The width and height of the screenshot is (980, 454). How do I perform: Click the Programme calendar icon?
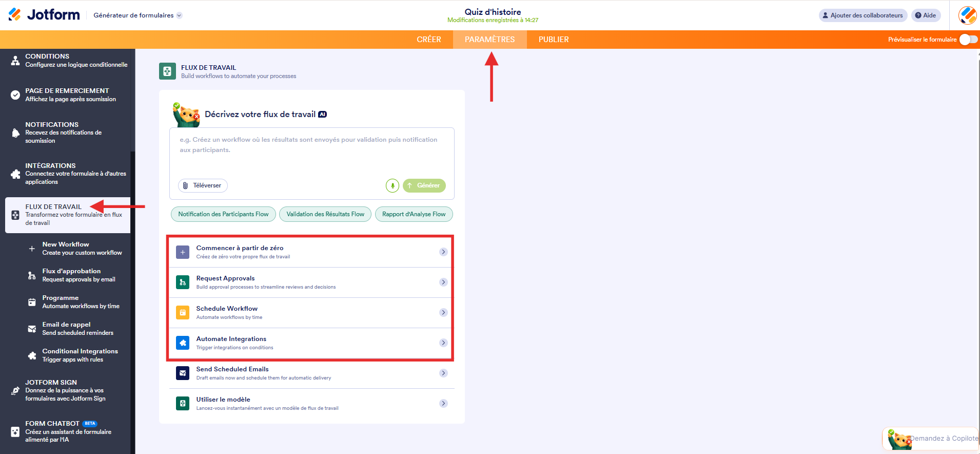tap(32, 302)
